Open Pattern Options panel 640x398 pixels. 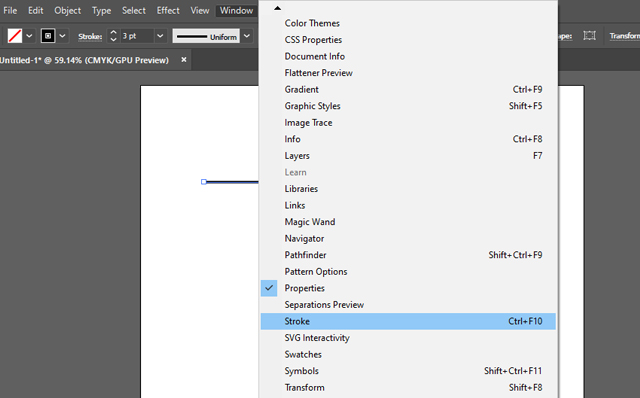pos(408,271)
